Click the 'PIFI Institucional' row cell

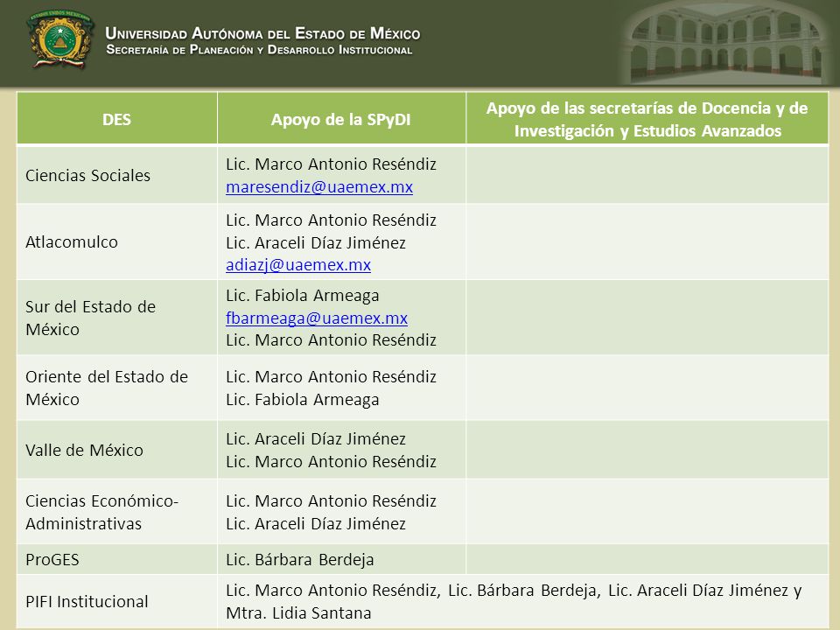(x=116, y=601)
